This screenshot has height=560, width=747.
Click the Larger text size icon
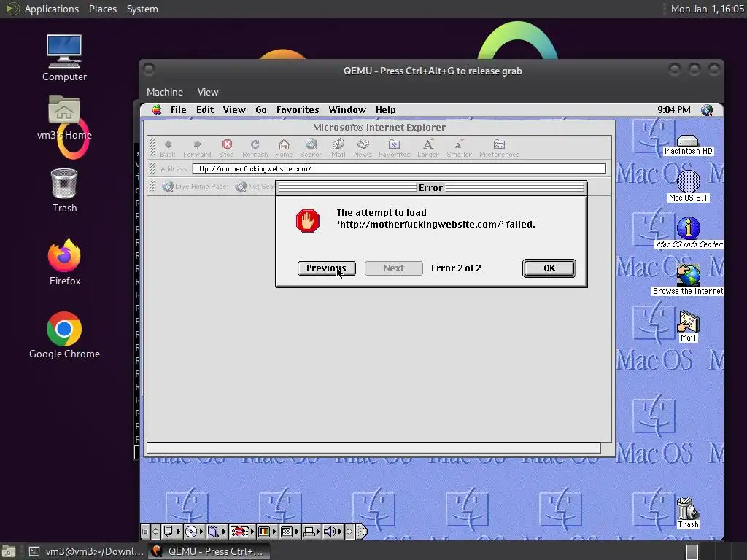click(427, 147)
